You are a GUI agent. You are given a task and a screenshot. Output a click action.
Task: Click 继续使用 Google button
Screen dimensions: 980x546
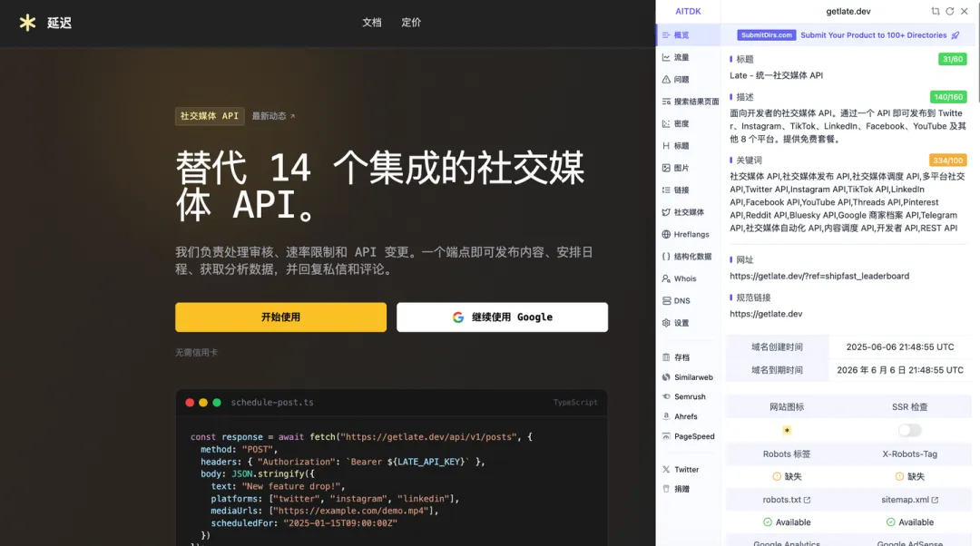(x=502, y=317)
